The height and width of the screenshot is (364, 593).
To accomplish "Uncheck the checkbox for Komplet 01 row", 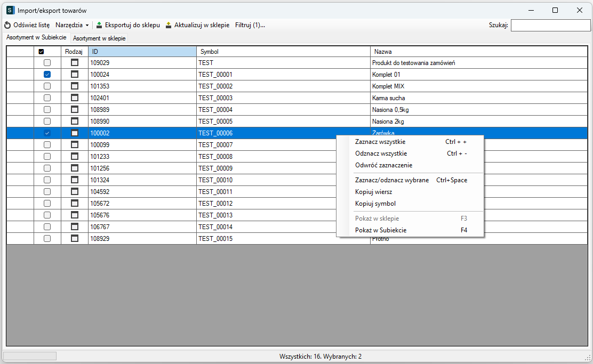I will coord(47,75).
